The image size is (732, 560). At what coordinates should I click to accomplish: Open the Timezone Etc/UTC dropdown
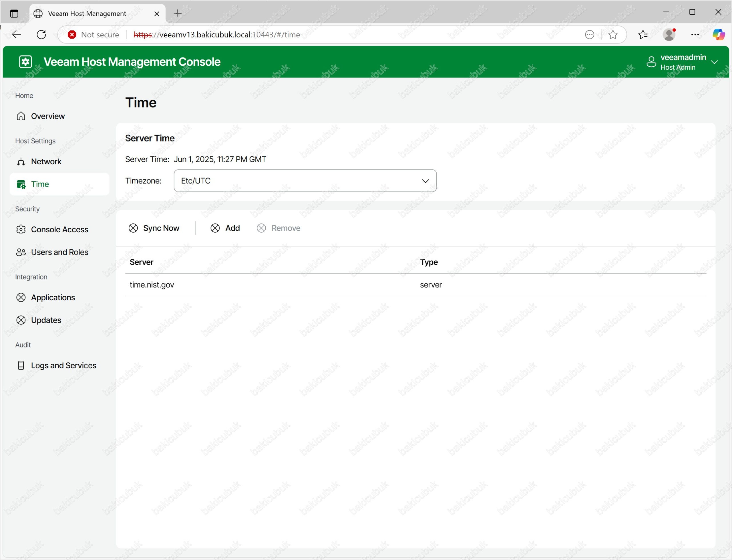(x=305, y=181)
